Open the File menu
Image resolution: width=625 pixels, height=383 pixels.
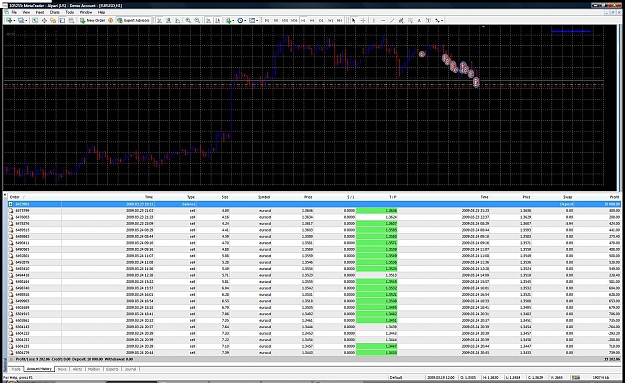tap(14, 12)
